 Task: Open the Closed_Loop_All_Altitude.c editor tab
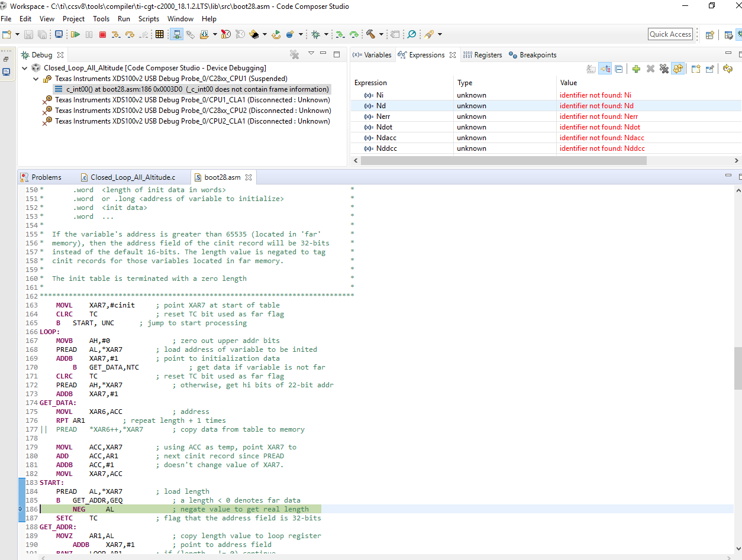coord(132,177)
